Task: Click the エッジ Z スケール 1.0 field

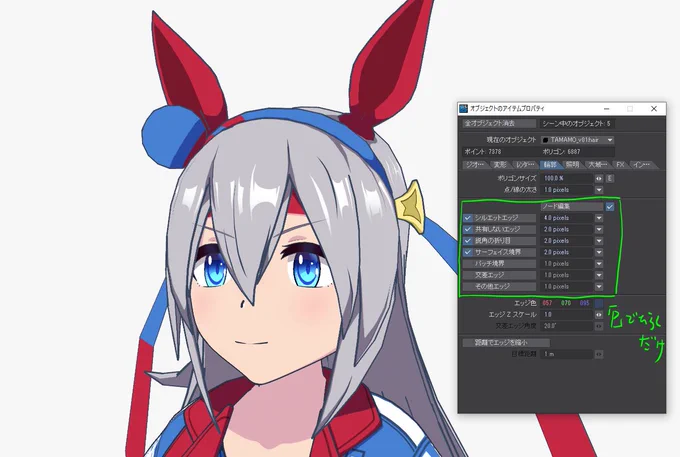Action: coord(567,315)
